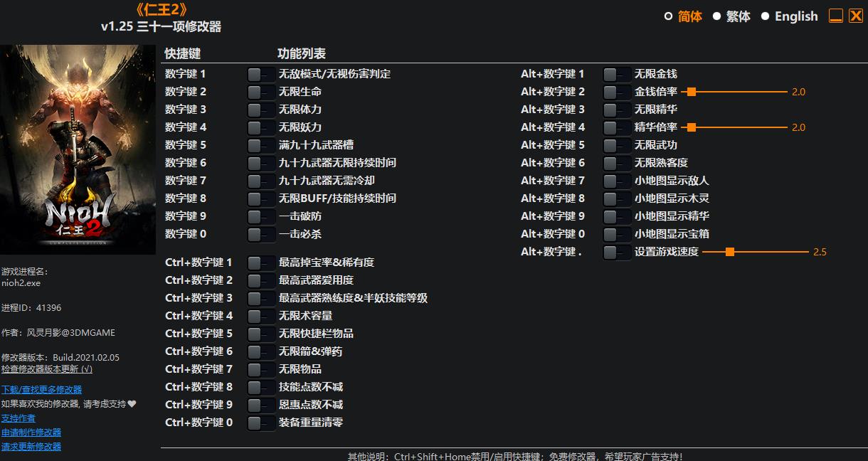Image resolution: width=868 pixels, height=461 pixels.
Task: Click the 支持作者 link
Action: tap(18, 418)
